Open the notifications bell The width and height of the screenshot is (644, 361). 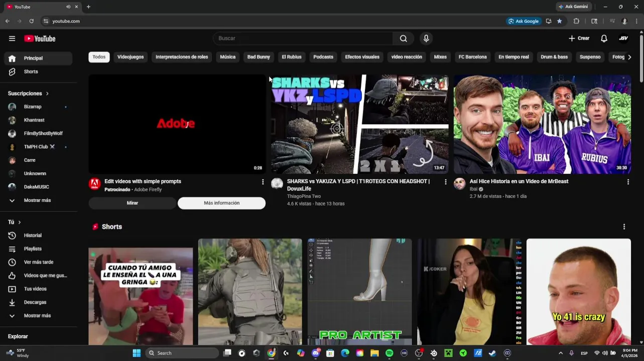coord(604,39)
